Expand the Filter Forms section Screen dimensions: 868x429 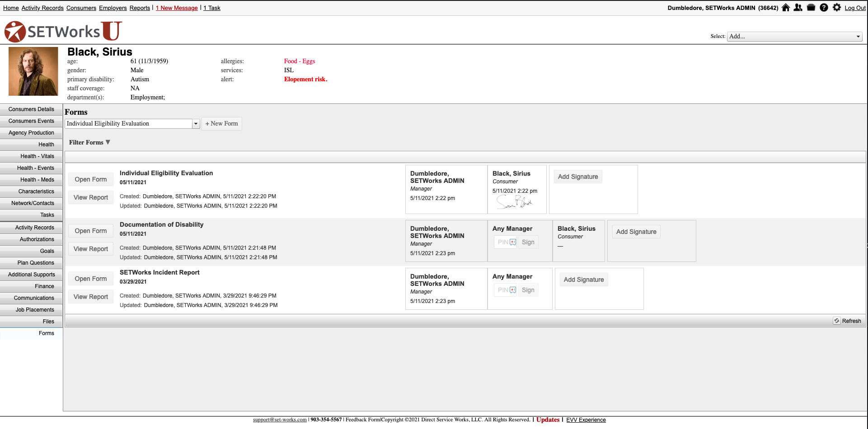89,142
